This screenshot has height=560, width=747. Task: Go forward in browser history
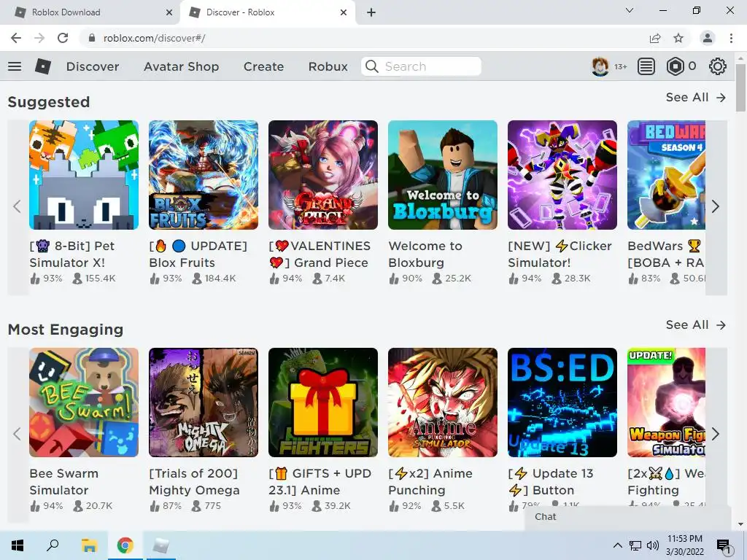click(x=39, y=38)
